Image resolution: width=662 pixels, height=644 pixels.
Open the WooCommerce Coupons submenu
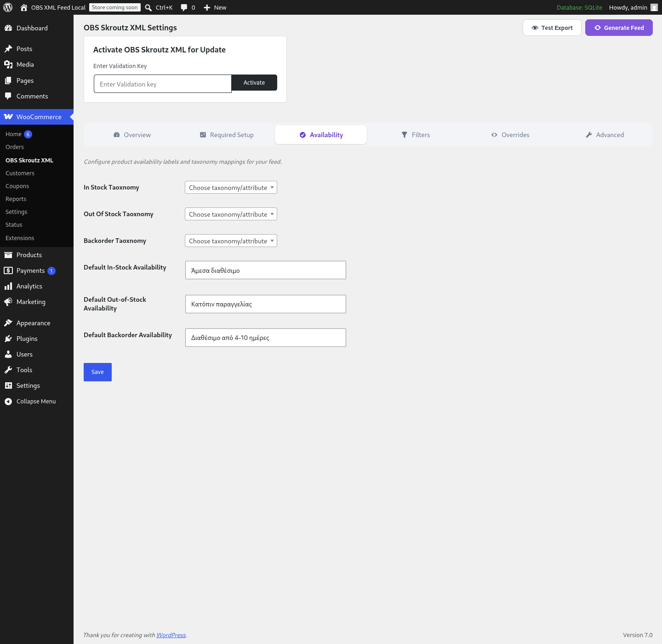click(17, 186)
